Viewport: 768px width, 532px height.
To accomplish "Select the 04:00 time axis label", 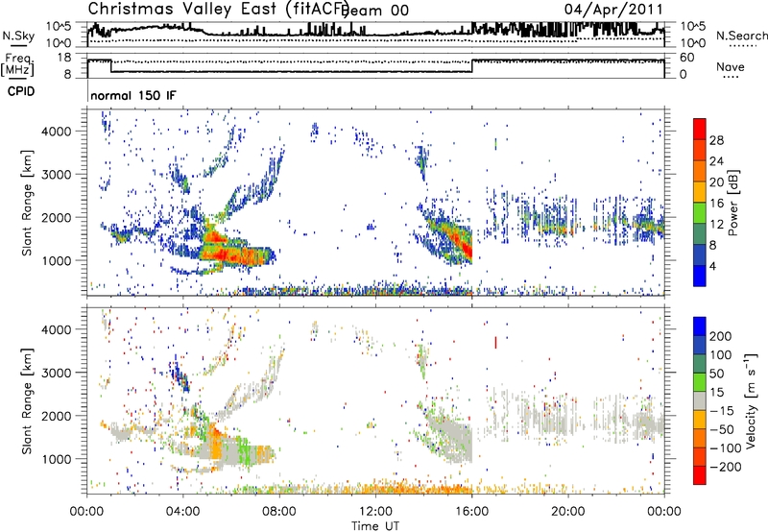I will [x=183, y=512].
